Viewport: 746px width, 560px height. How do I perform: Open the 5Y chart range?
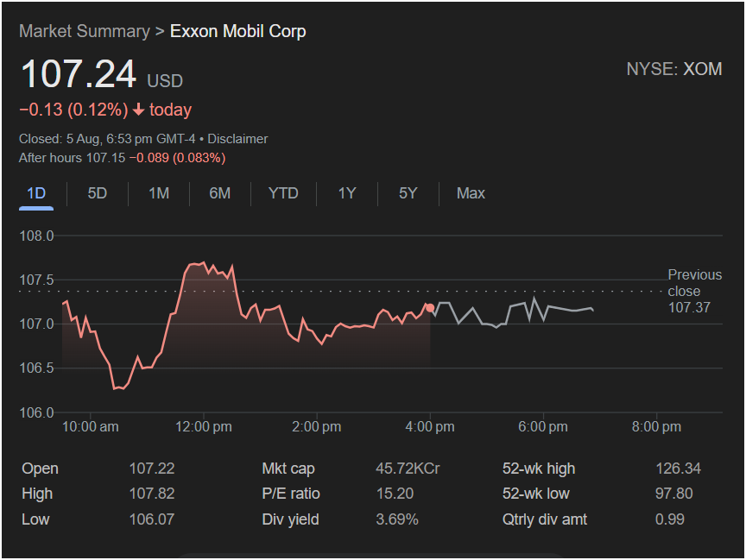[408, 193]
